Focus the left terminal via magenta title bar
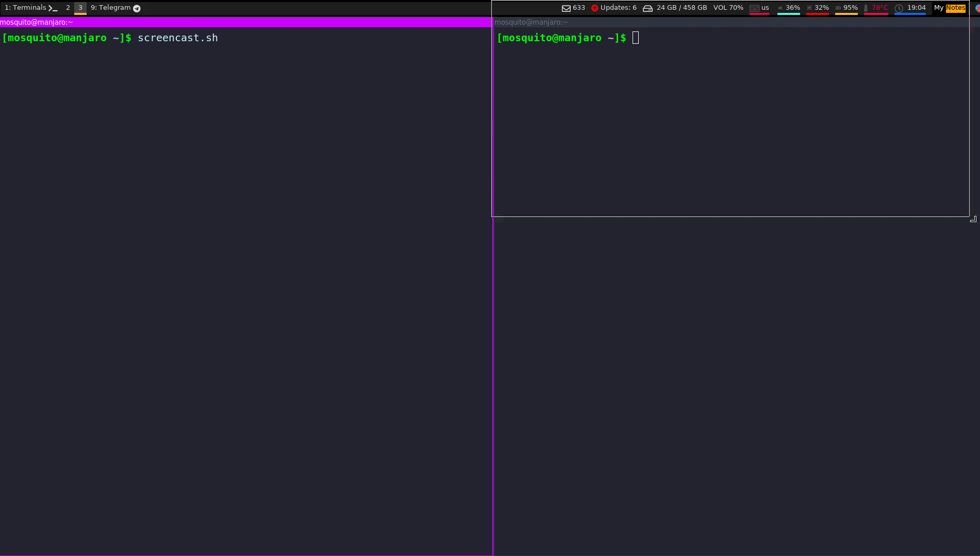This screenshot has height=556, width=980. (245, 22)
